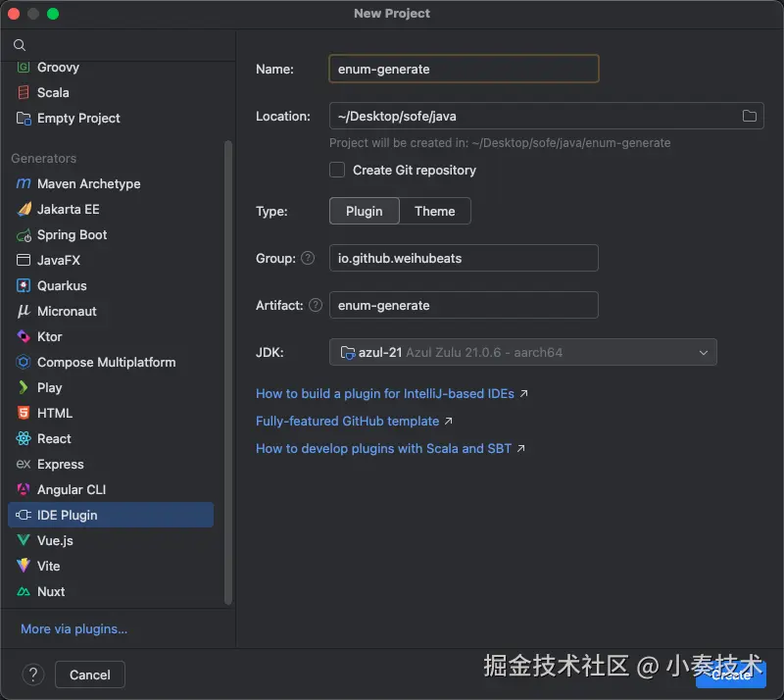
Task: Open the JDK dropdown
Action: [523, 352]
